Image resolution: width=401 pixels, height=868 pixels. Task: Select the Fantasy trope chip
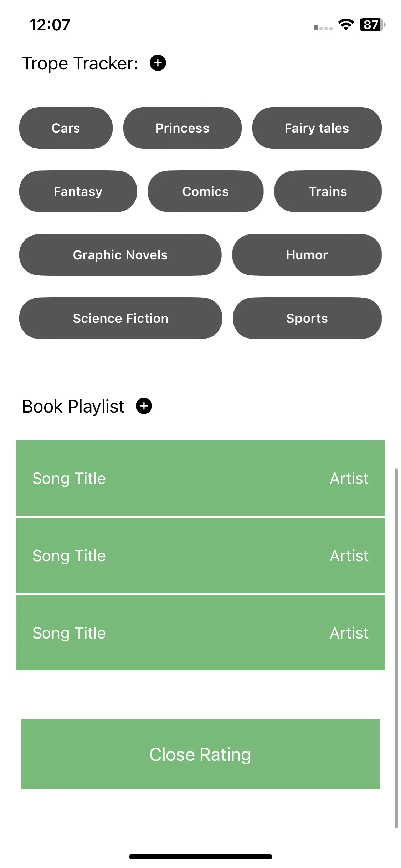pyautogui.click(x=78, y=191)
